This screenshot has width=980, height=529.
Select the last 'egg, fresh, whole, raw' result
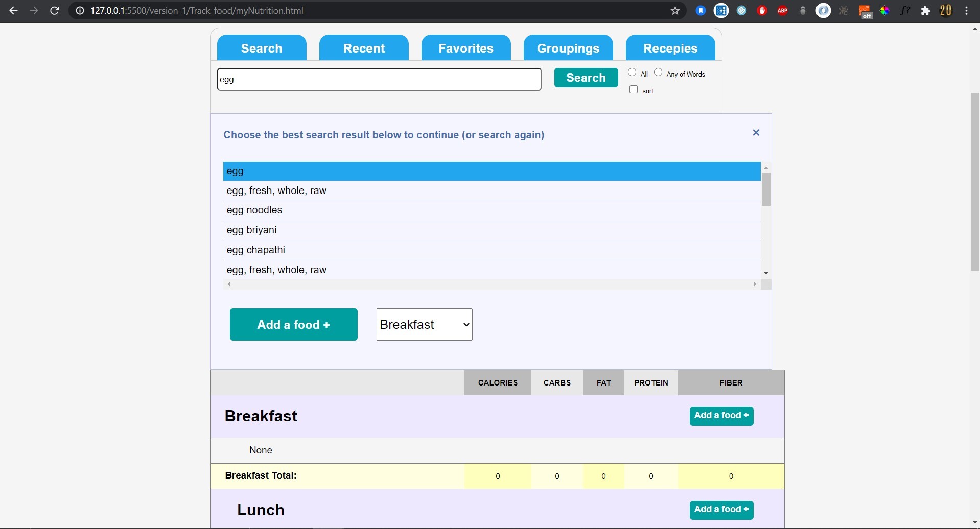pos(492,270)
